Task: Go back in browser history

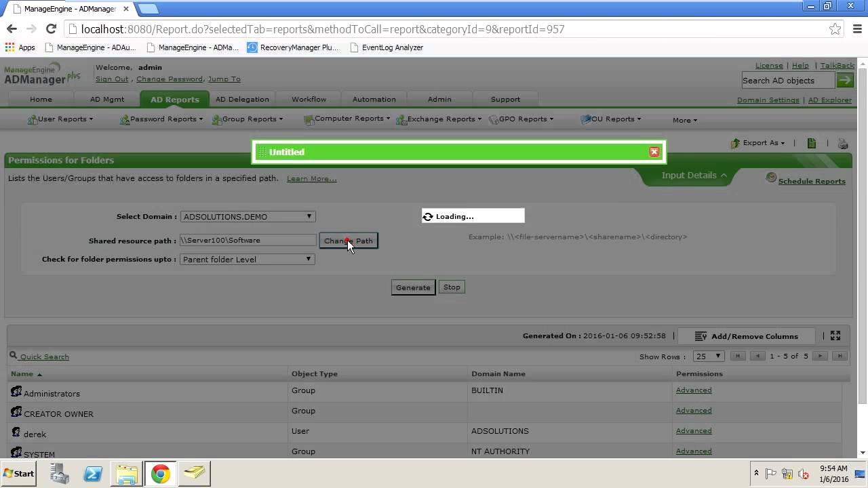Action: (x=12, y=28)
